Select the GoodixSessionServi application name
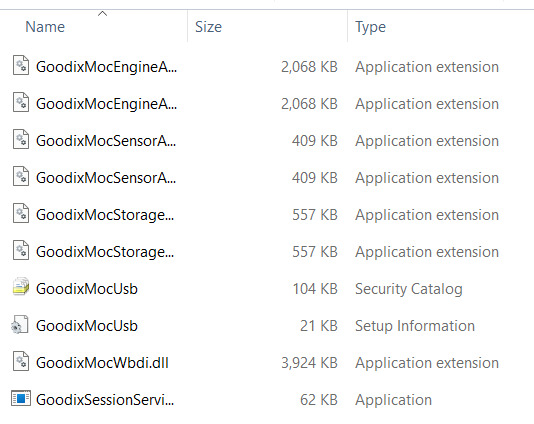 click(x=105, y=400)
